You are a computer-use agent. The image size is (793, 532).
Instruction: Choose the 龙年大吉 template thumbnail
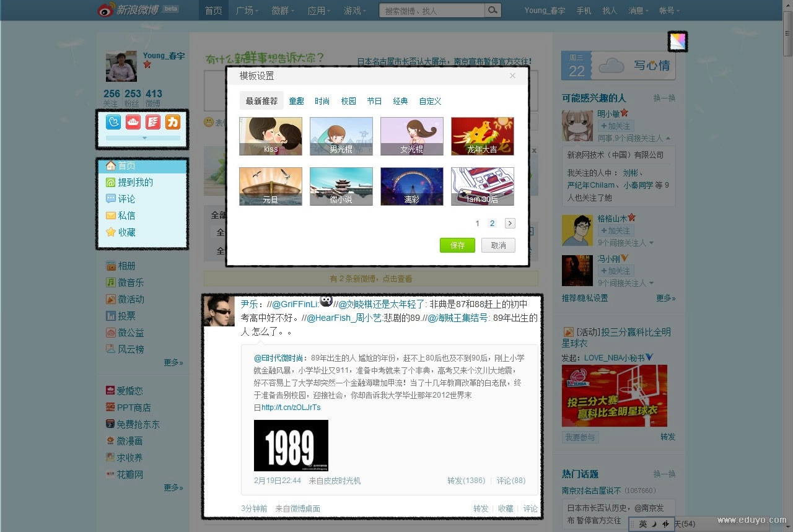482,136
